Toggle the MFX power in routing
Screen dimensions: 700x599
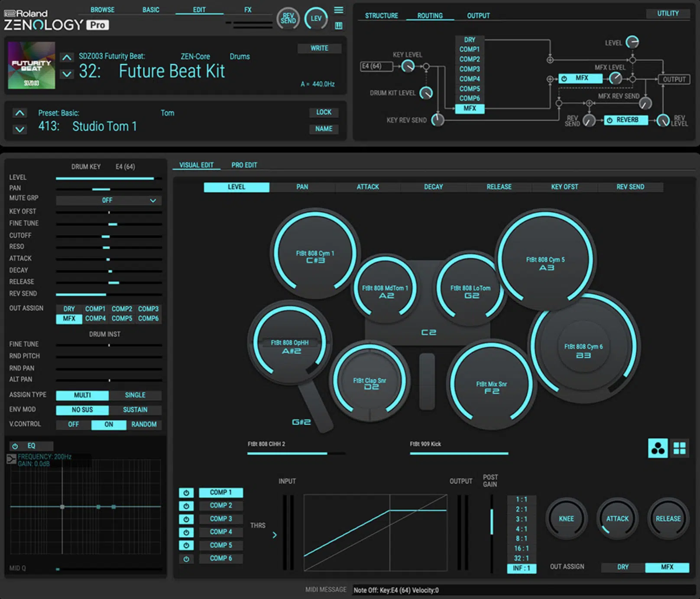pos(564,78)
